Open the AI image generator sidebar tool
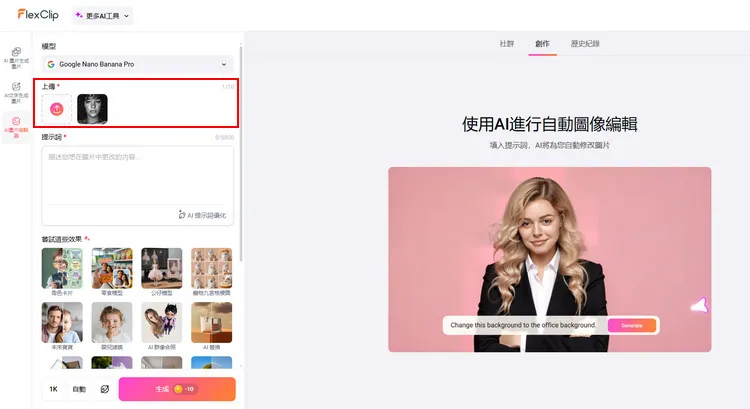750x409 pixels. [x=16, y=56]
